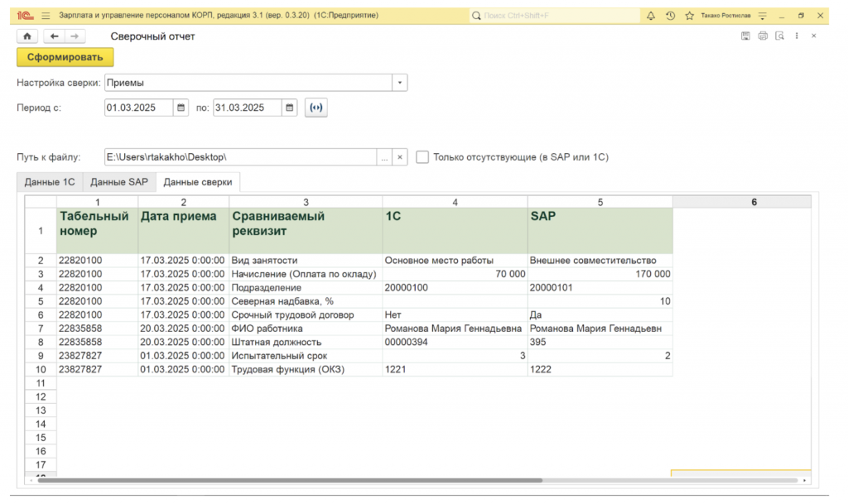
Task: Open the three-dots more actions menu
Action: [797, 36]
